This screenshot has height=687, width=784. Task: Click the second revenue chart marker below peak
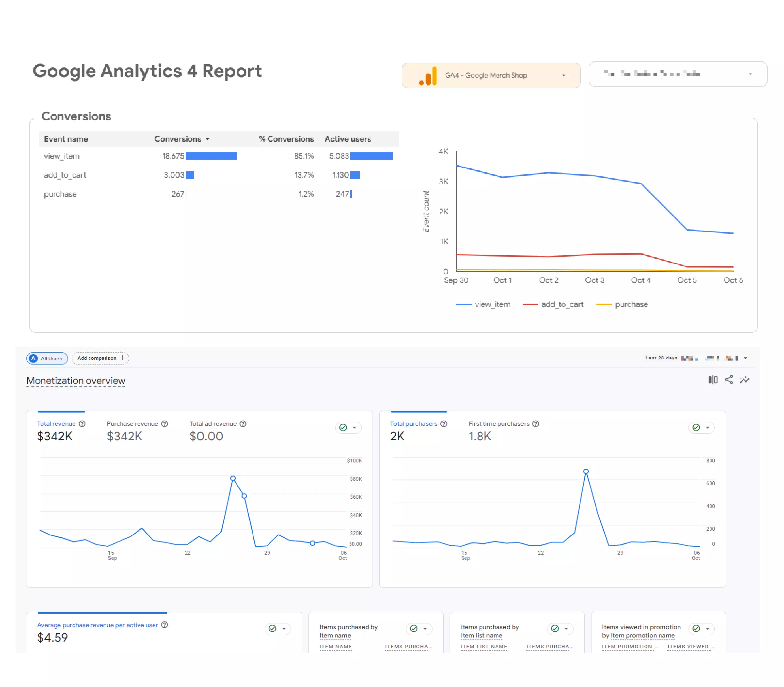coord(244,496)
